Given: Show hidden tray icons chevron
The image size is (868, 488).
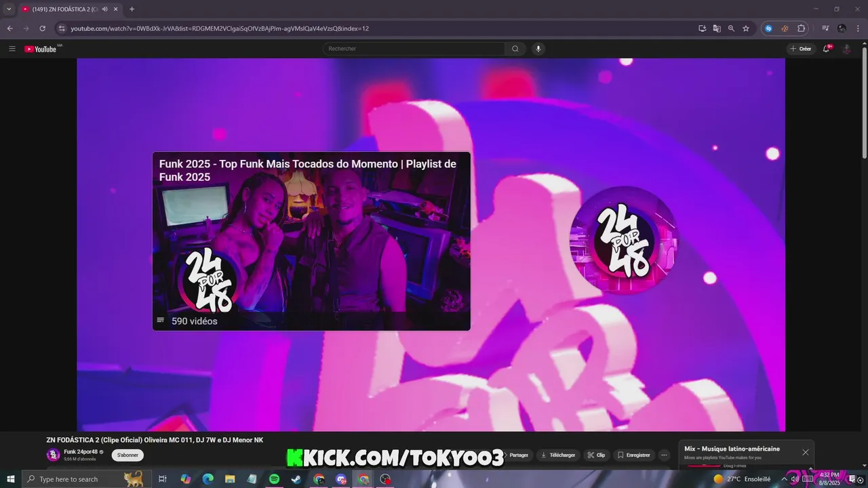Looking at the screenshot, I should pos(784,479).
